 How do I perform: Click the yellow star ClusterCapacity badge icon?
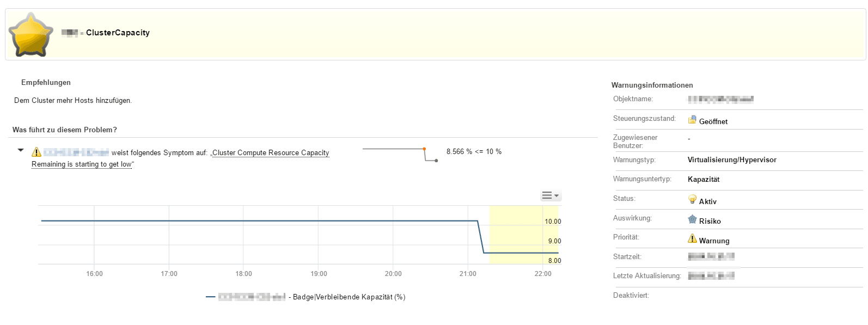click(x=31, y=35)
